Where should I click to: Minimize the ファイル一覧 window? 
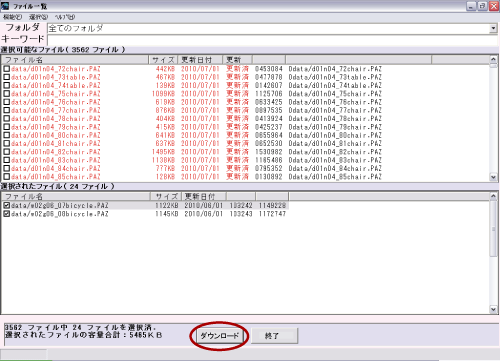tap(471, 6)
